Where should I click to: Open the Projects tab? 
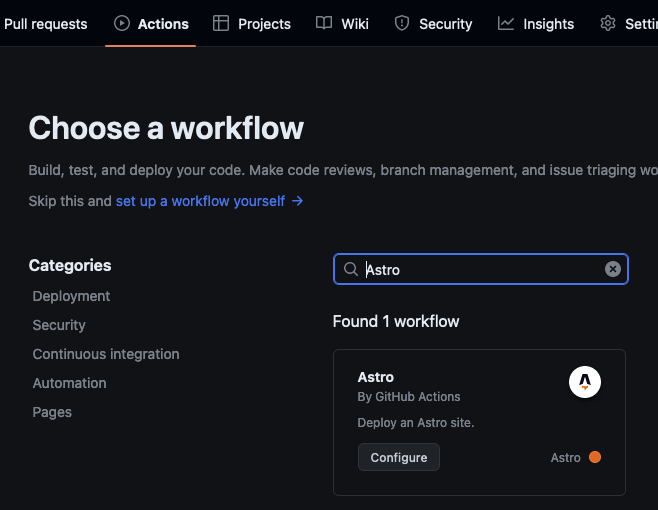(251, 24)
